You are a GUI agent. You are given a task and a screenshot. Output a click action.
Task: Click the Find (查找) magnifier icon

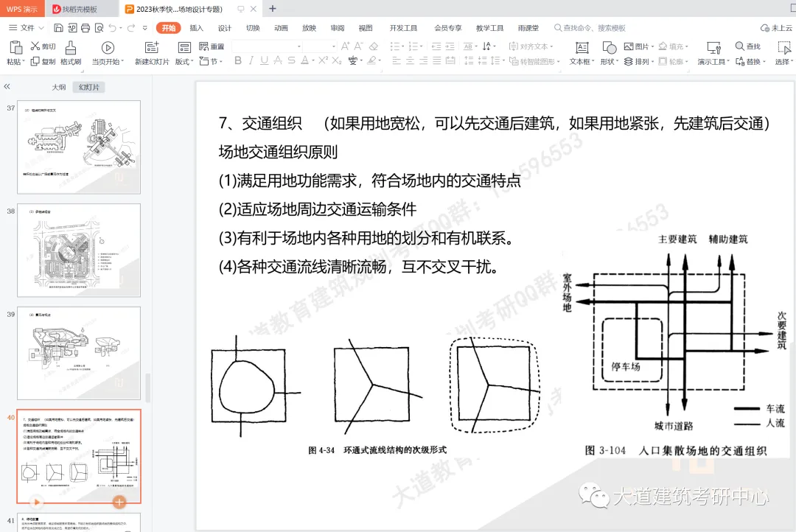(x=740, y=46)
